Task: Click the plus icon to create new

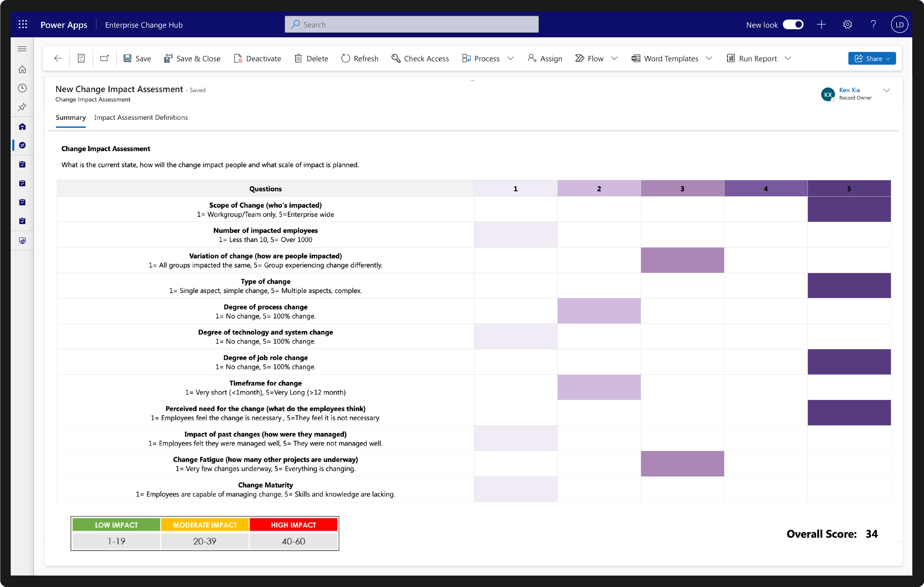Action: [x=821, y=25]
